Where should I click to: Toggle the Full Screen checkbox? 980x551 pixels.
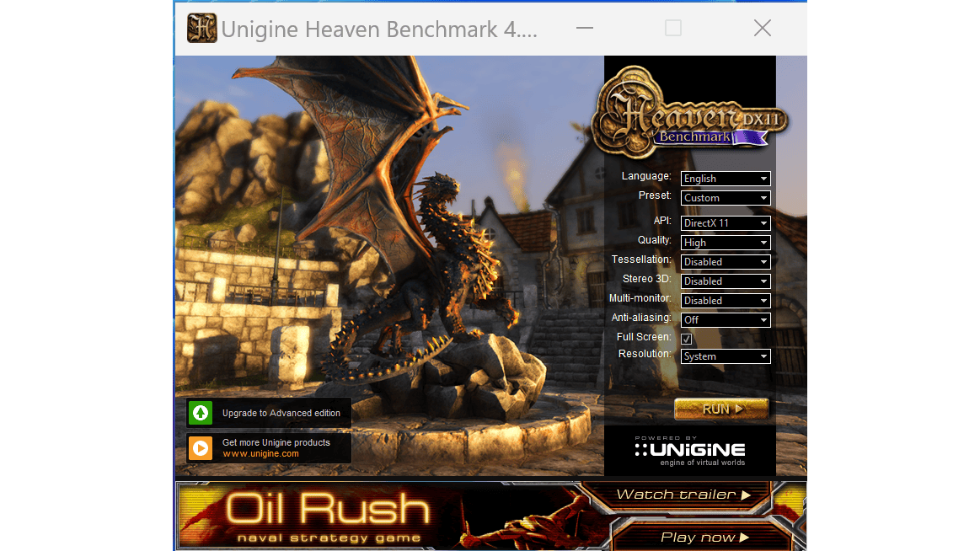pyautogui.click(x=686, y=339)
